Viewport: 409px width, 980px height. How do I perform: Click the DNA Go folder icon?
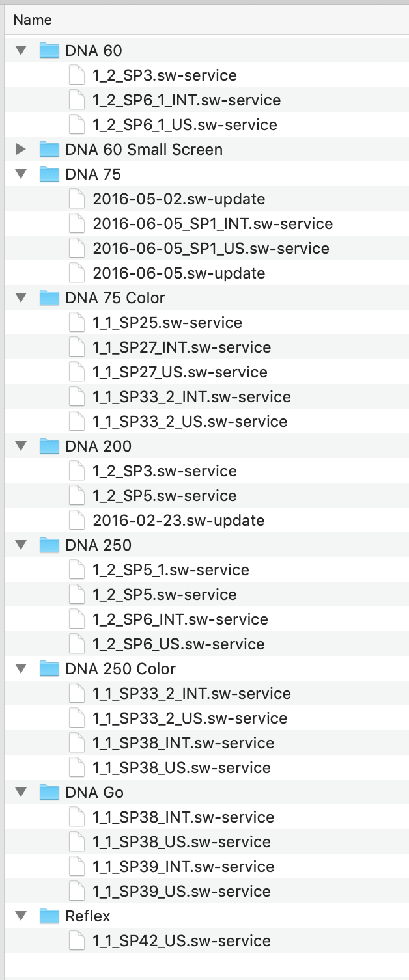coord(49,793)
